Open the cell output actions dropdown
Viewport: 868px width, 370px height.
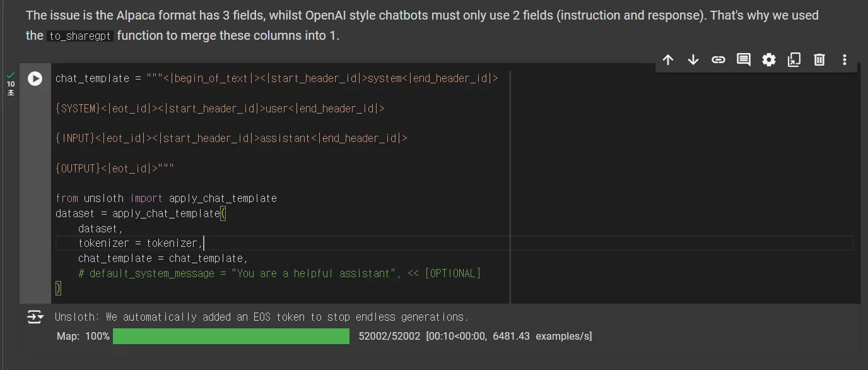tap(35, 317)
